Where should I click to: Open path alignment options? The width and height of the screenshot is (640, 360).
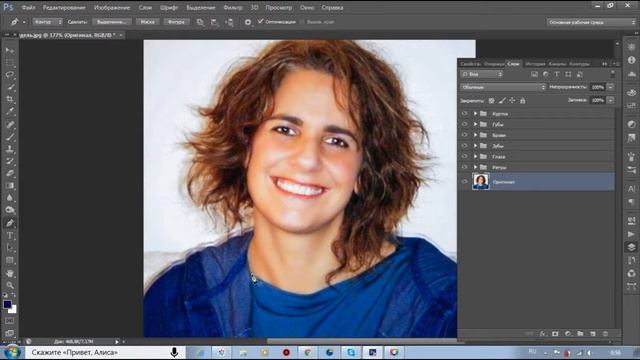pos(215,22)
